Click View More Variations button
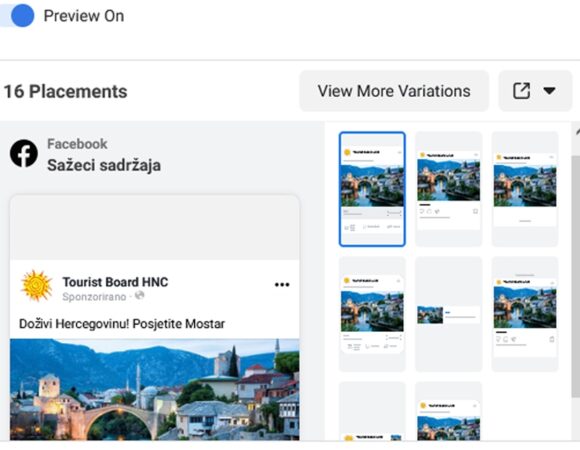 tap(394, 91)
